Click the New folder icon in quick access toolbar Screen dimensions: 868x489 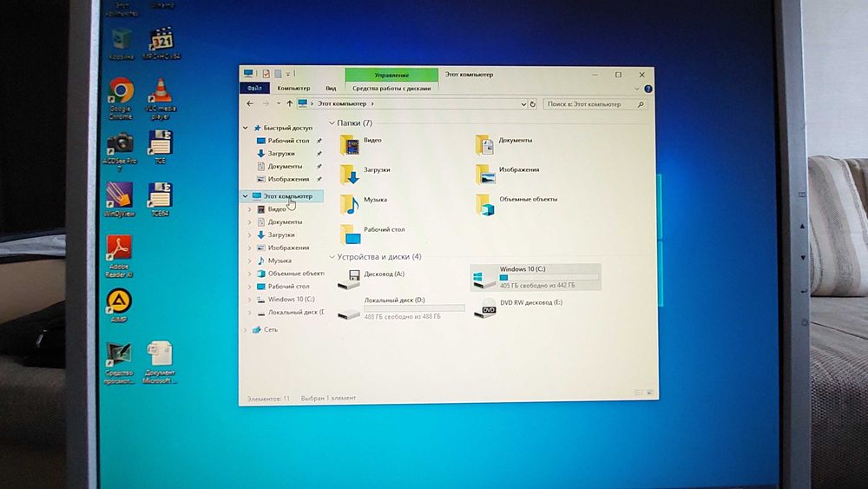pyautogui.click(x=278, y=74)
